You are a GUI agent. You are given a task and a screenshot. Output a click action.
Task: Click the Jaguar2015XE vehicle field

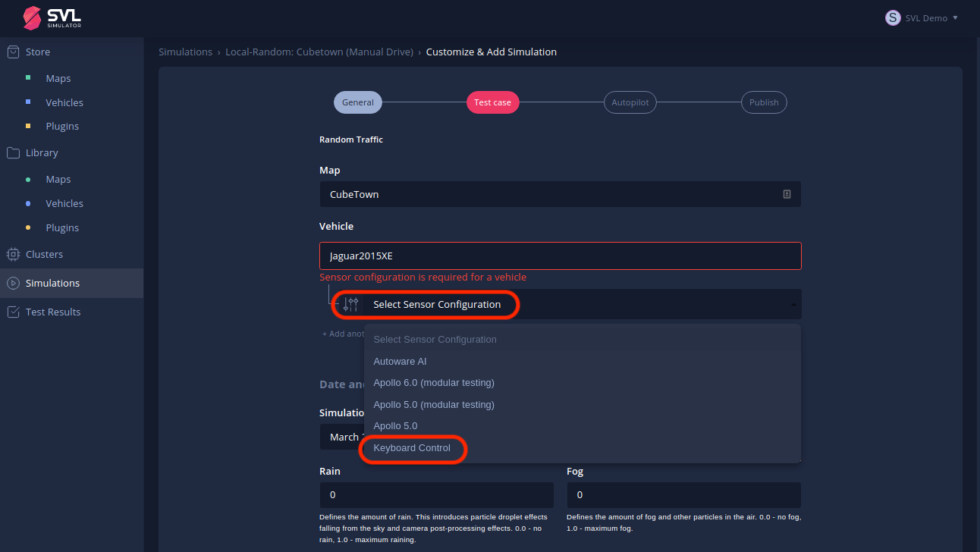(561, 256)
